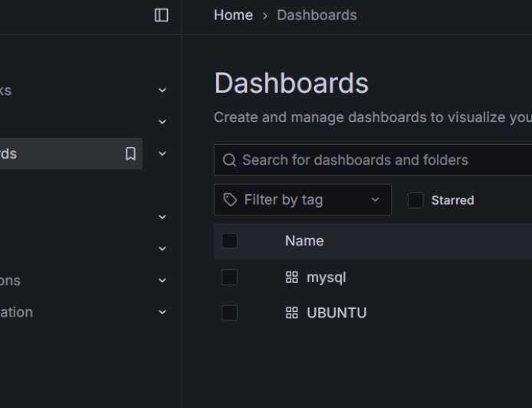532x408 pixels.
Task: Click the Name column header
Action: tap(304, 241)
